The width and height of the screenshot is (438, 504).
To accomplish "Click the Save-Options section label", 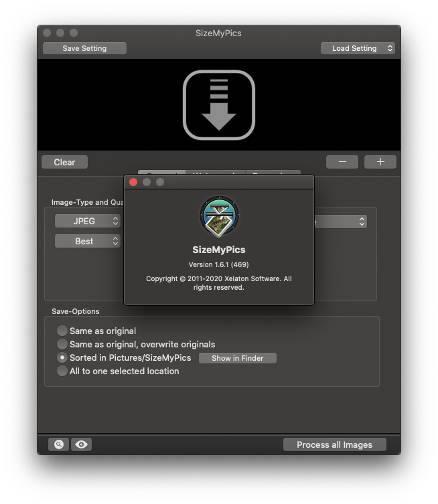I will (76, 311).
